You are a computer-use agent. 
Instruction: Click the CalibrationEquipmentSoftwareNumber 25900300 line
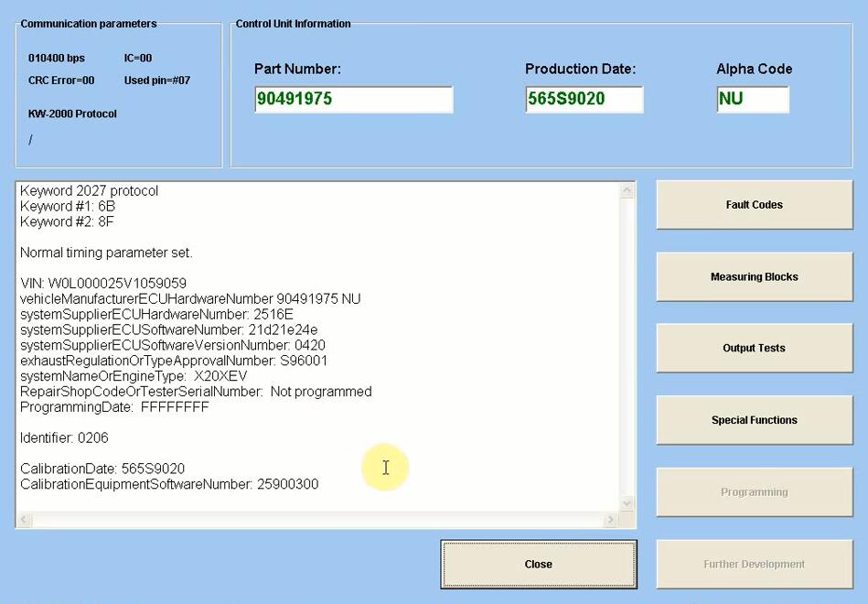click(x=169, y=484)
